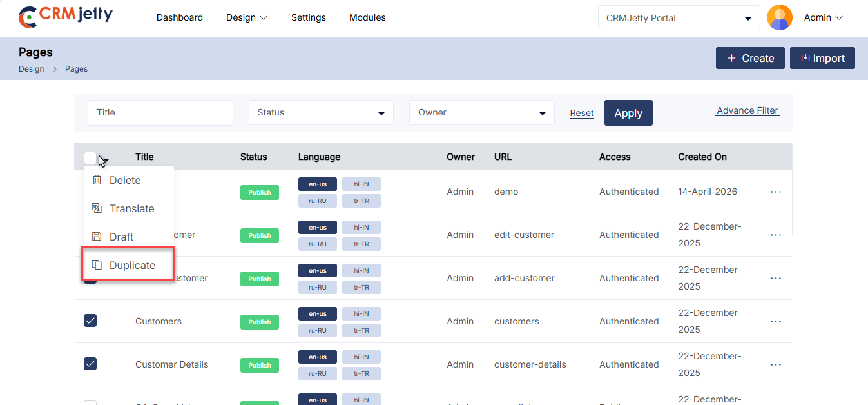Open the three-dot menu for demo page
Viewport: 868px width, 405px height.
coord(776,192)
